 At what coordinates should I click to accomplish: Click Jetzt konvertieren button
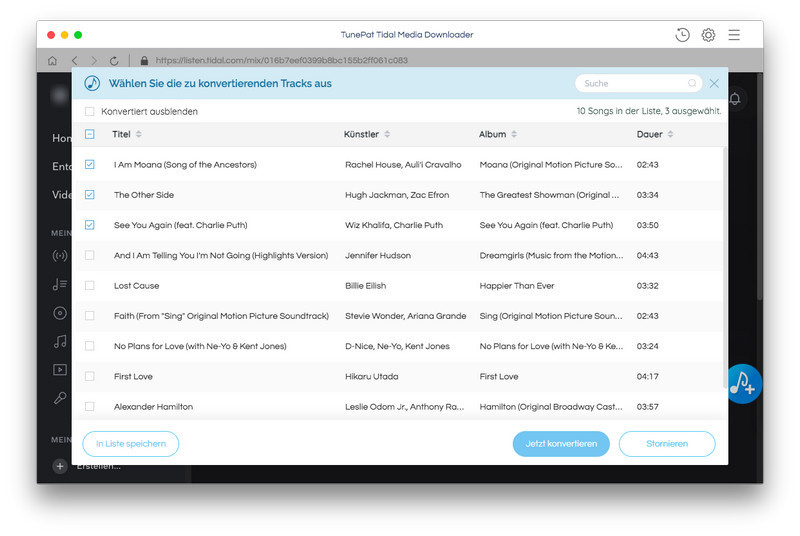click(561, 444)
